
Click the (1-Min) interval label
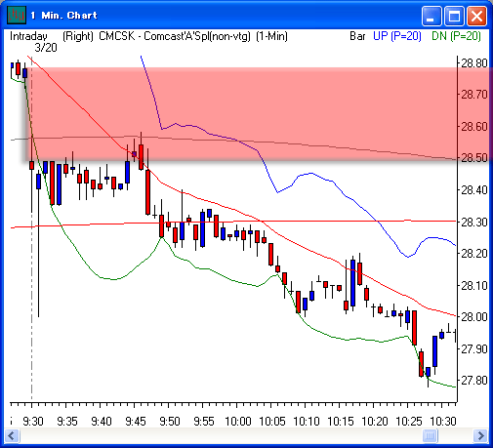(x=271, y=36)
